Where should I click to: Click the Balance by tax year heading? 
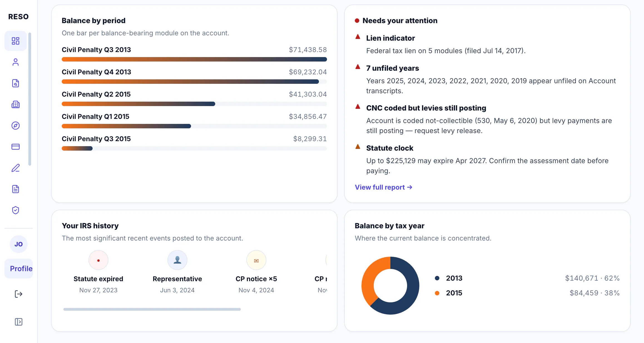click(x=389, y=226)
